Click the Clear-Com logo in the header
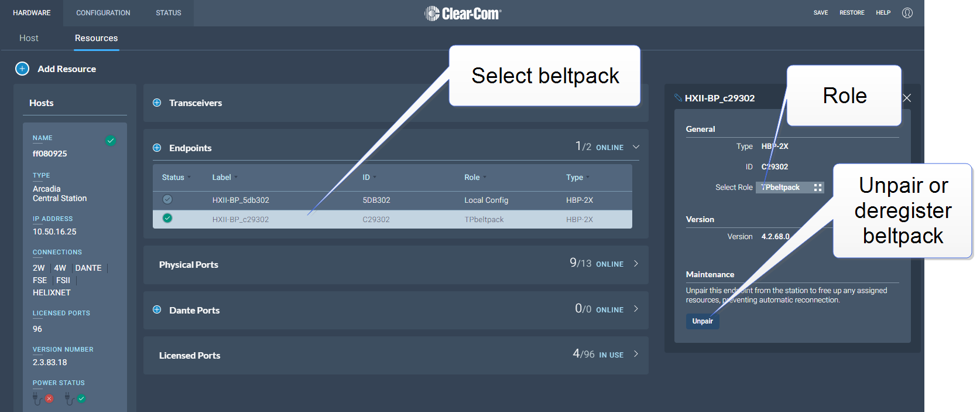 (463, 12)
